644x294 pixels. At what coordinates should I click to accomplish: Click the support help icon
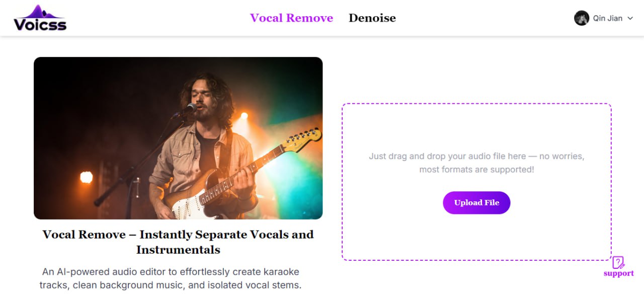(618, 262)
